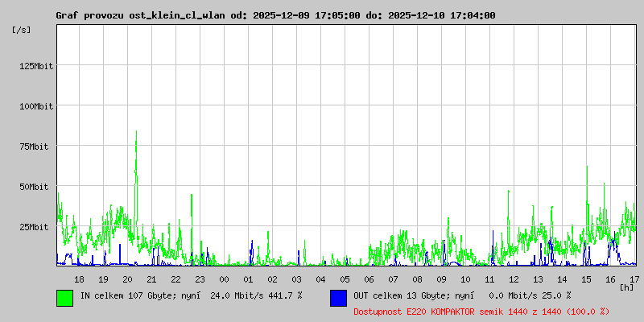644x322 pixels.
Task: Select hour 18 on the time axis
Action: [x=79, y=279]
